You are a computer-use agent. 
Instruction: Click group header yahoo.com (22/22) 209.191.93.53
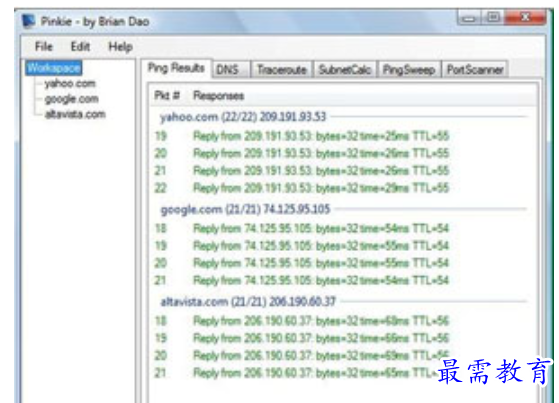click(243, 117)
